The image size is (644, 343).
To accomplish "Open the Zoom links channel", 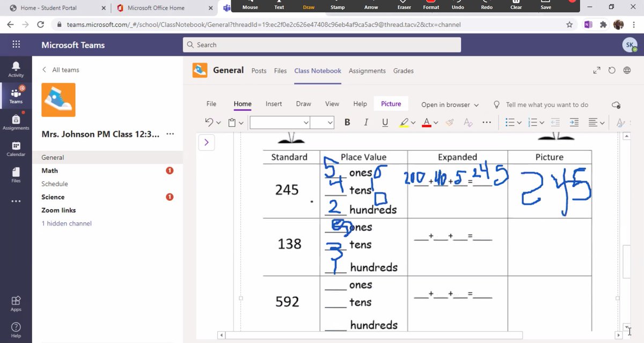I will coord(58,210).
